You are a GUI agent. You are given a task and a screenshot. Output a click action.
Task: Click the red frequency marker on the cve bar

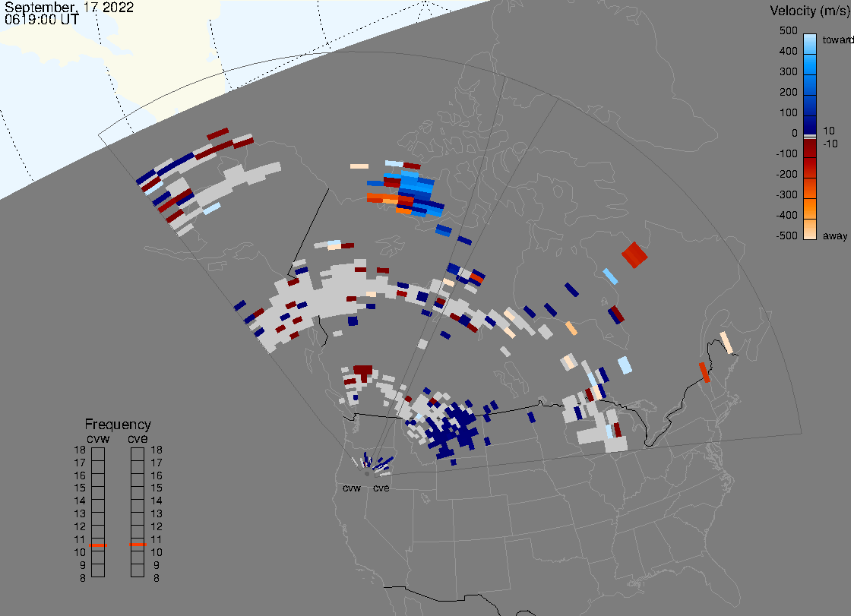click(138, 545)
